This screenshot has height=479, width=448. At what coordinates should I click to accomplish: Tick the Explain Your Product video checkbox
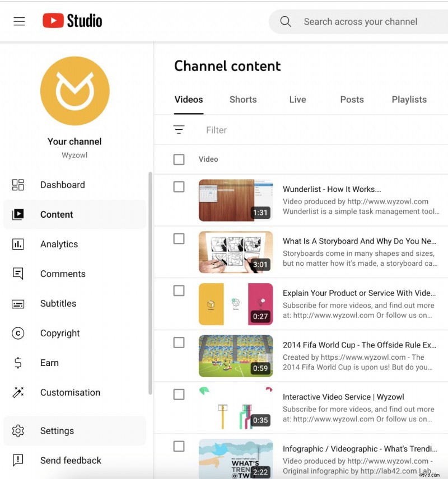coord(179,290)
